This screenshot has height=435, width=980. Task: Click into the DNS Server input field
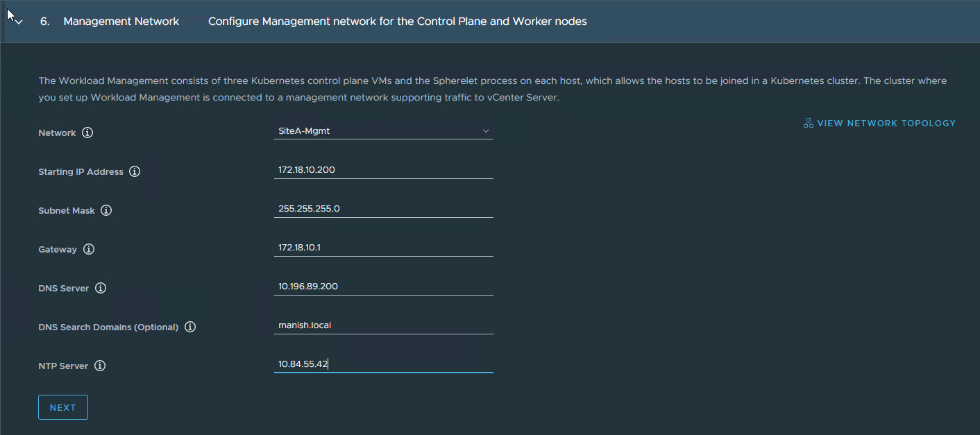point(383,287)
